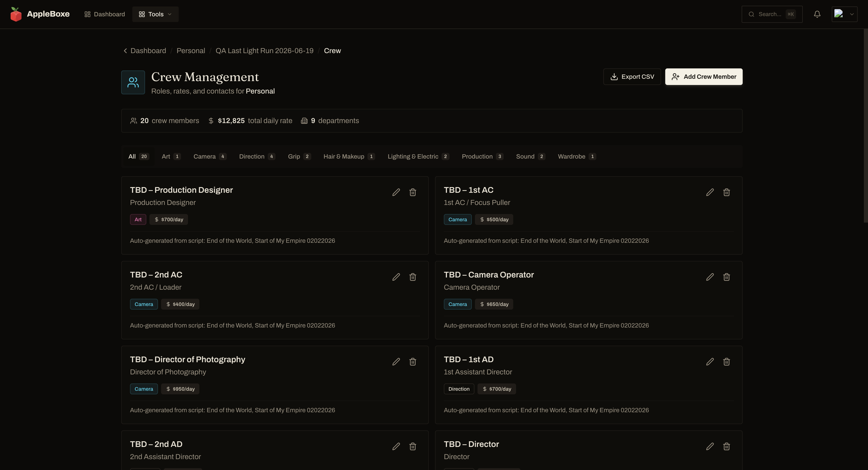Screen dimensions: 868x470
Task: Click the AppleBoxe logo
Action: pos(40,14)
